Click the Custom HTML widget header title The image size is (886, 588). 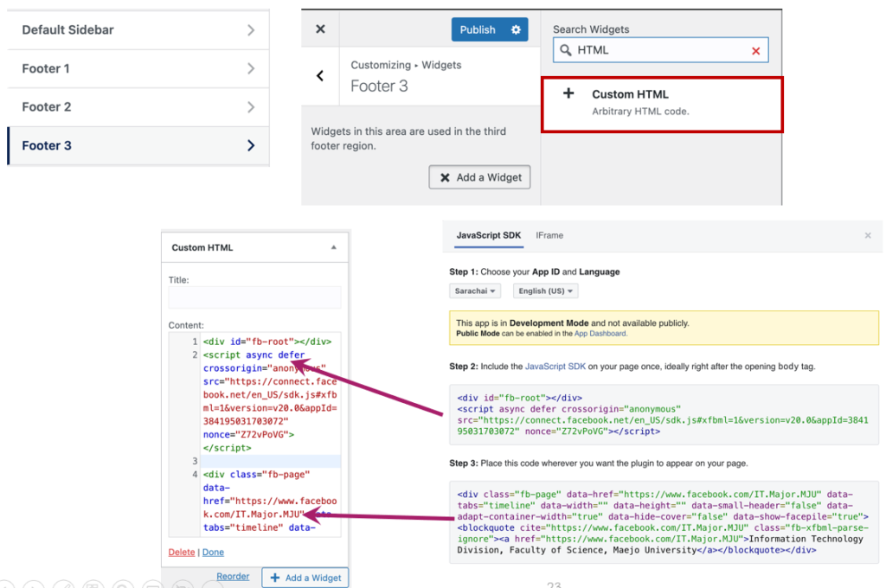[x=202, y=247]
